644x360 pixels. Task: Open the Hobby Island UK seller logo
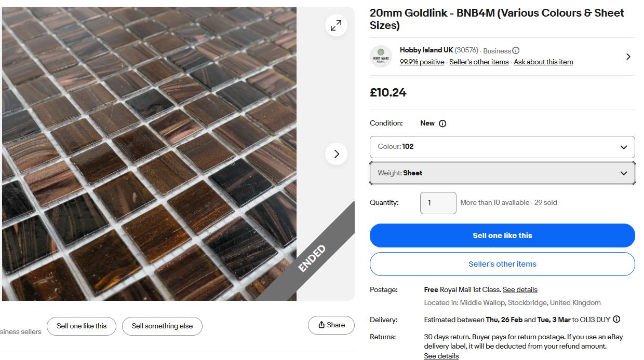tap(381, 57)
